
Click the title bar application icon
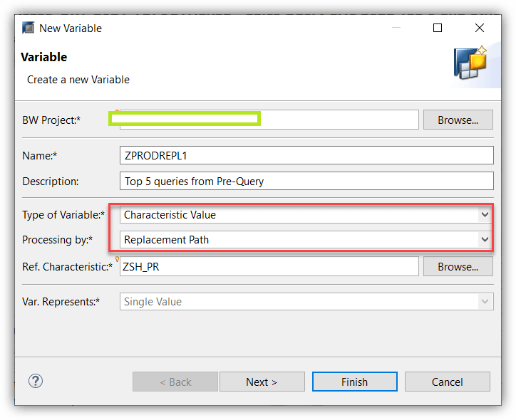29,28
